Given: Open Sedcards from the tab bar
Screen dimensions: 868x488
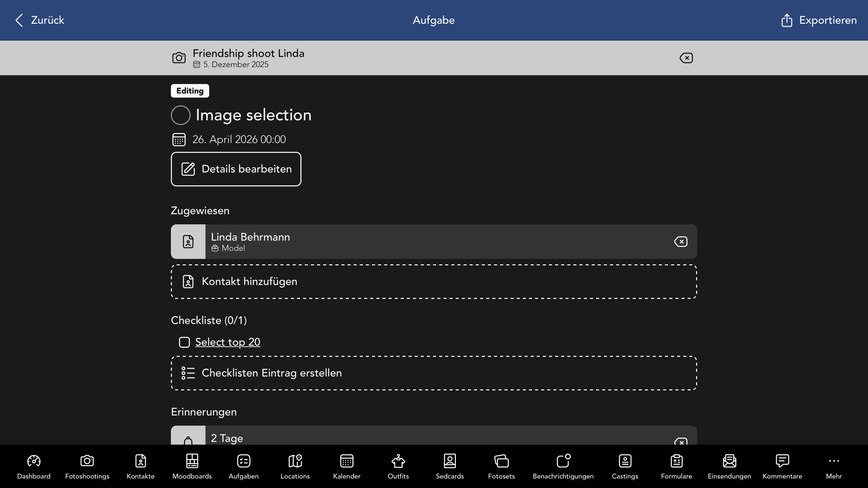Looking at the screenshot, I should point(450,466).
